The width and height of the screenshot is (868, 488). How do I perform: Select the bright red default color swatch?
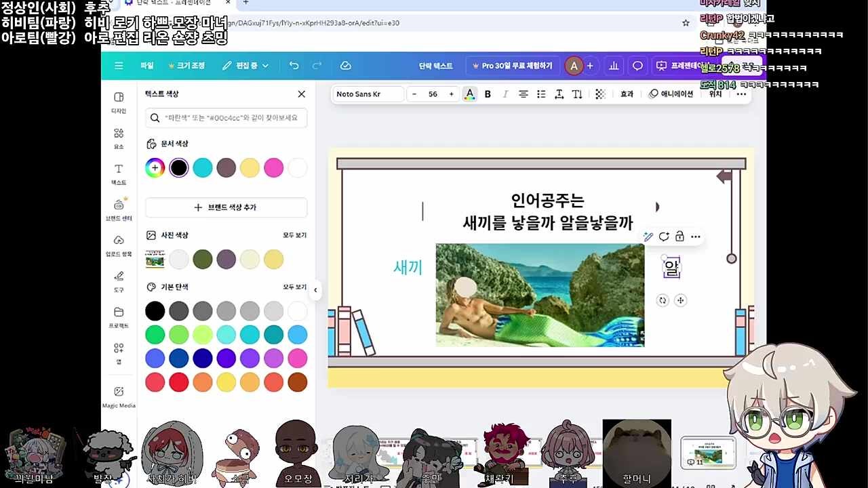click(x=178, y=382)
